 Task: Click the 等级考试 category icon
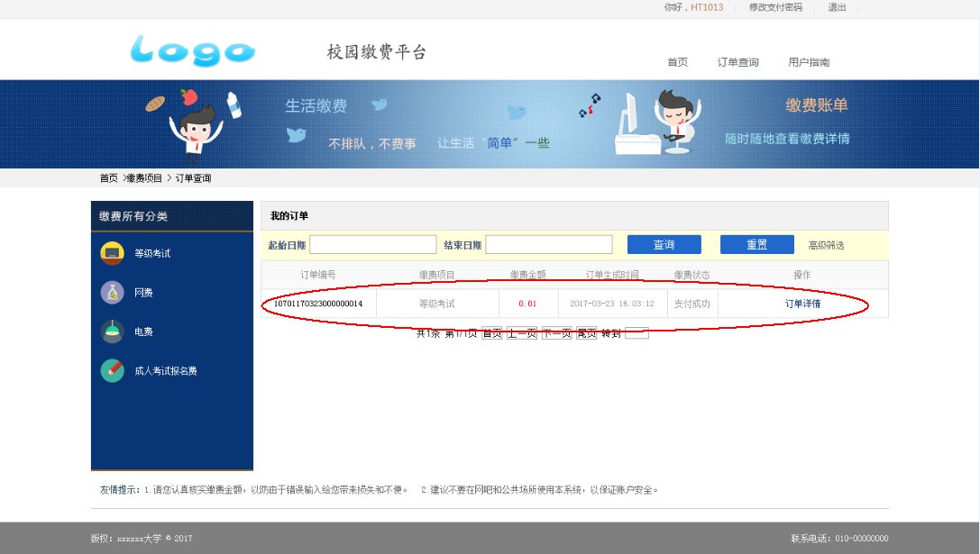tap(112, 253)
